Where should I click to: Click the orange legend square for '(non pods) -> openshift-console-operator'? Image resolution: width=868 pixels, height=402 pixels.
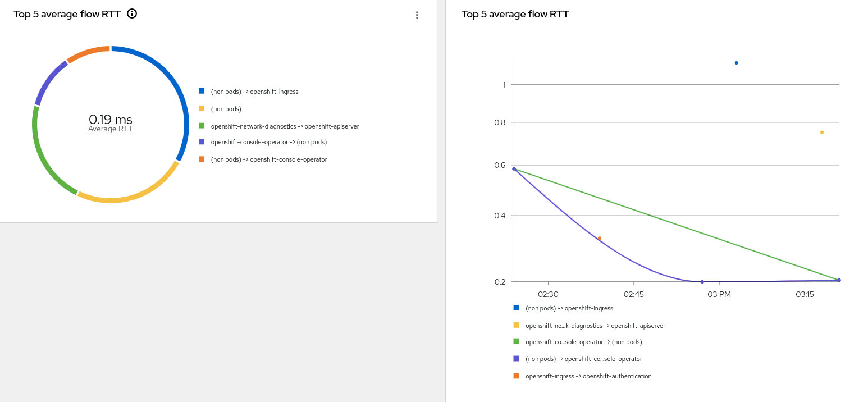coord(202,159)
